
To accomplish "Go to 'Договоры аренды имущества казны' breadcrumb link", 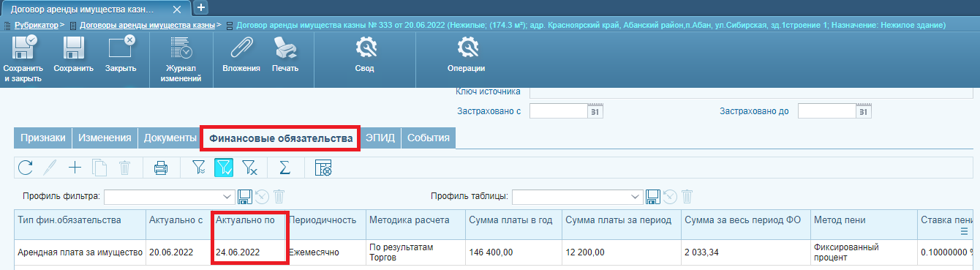I will point(147,25).
